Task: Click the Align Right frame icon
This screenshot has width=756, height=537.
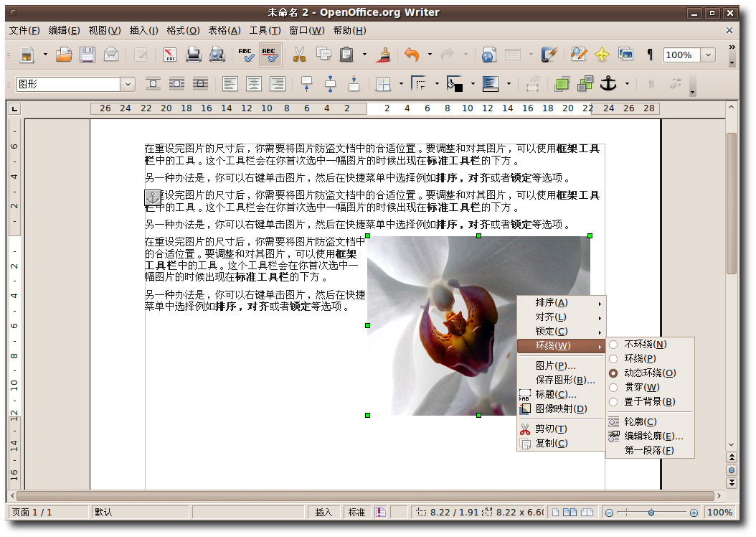Action: click(278, 84)
